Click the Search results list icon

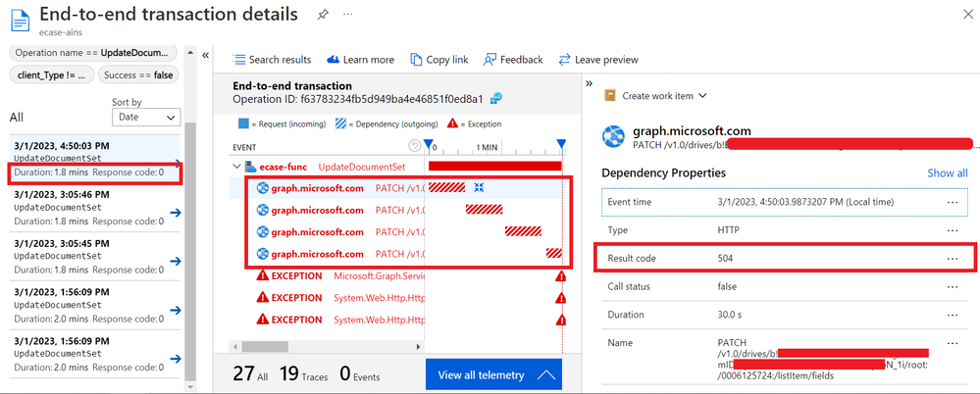238,60
